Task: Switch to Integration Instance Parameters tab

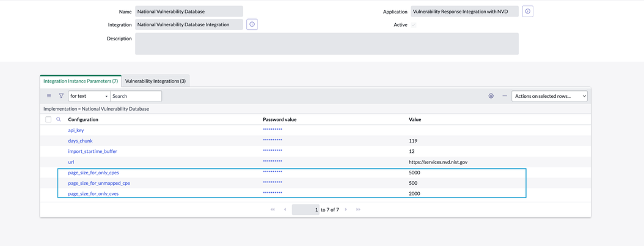Action: point(81,81)
